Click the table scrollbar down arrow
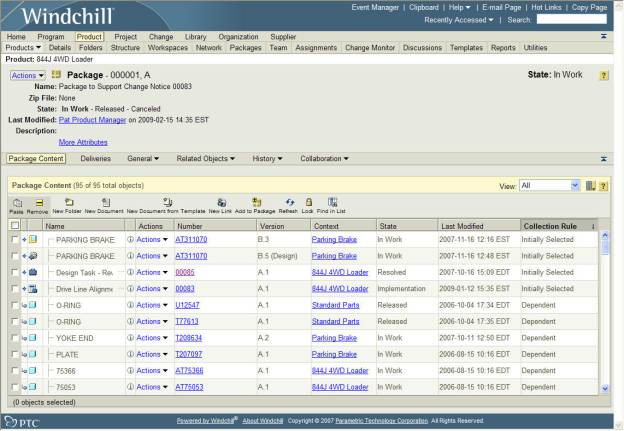 click(605, 388)
